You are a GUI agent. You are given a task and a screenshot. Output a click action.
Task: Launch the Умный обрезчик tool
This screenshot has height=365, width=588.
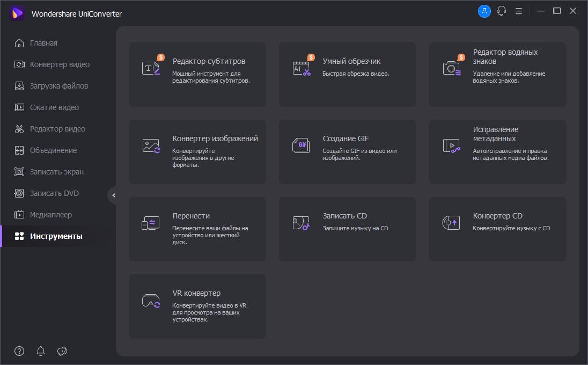click(348, 74)
